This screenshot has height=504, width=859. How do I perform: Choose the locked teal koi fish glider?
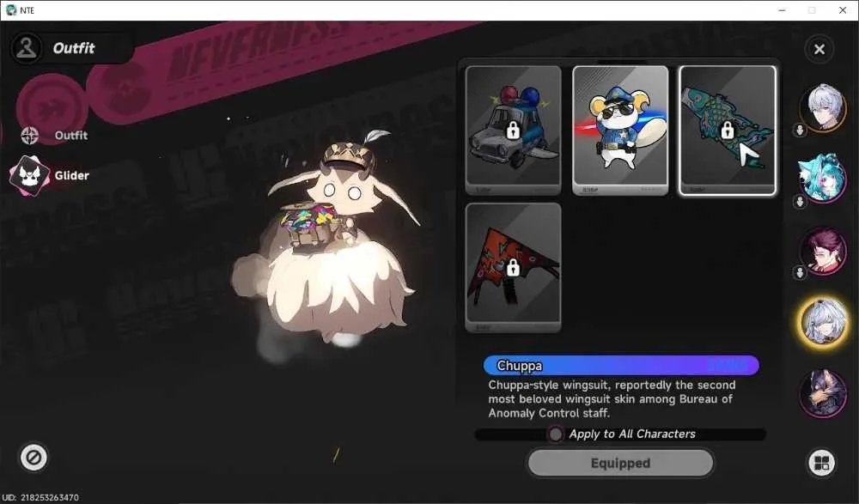[728, 130]
